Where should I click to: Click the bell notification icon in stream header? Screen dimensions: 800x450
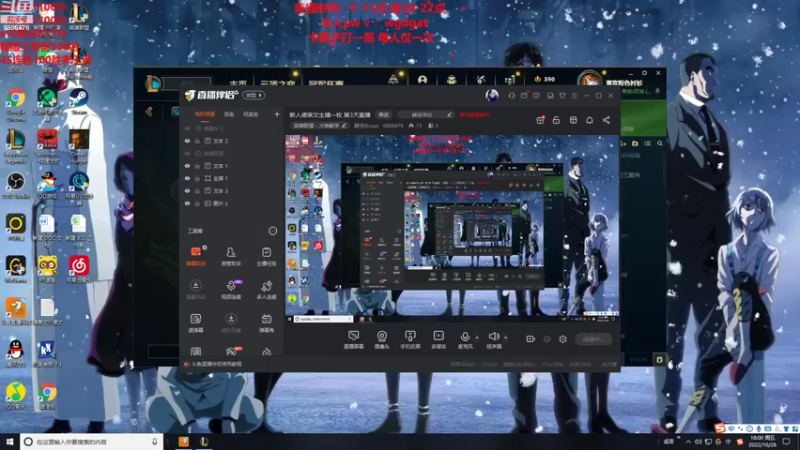pos(589,120)
